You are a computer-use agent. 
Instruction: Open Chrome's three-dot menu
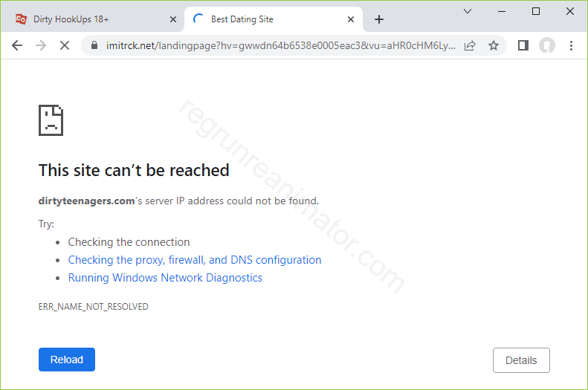click(x=571, y=45)
